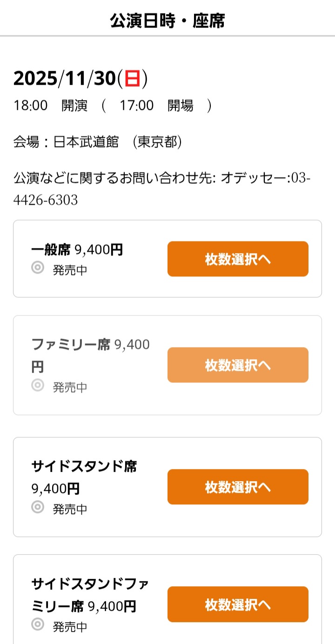Tap the ファミリー席 9,400円 seat label
Image resolution: width=335 pixels, height=644 pixels.
[x=90, y=356]
